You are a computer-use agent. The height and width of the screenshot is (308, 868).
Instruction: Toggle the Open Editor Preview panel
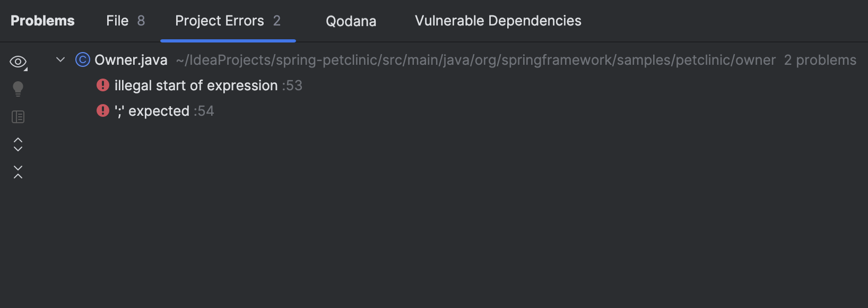[18, 116]
